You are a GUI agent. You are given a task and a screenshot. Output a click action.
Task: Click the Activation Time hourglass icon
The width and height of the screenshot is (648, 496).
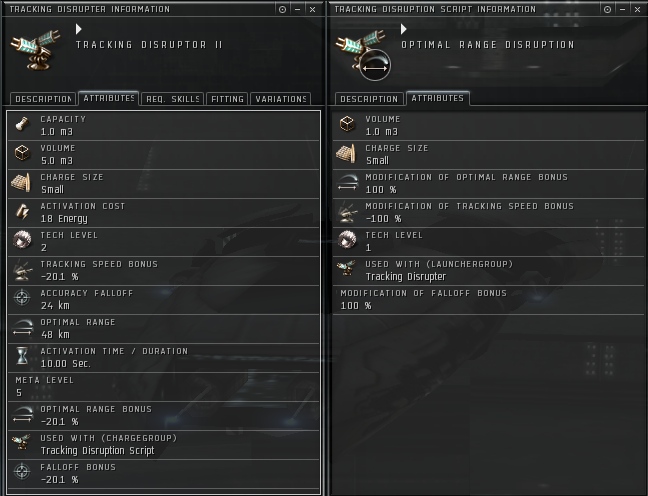click(x=22, y=356)
